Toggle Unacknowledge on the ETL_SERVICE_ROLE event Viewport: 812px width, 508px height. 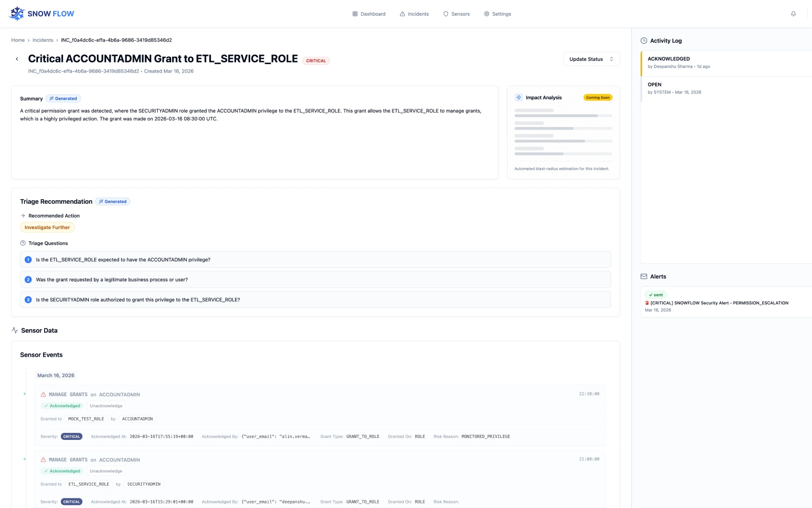(106, 471)
